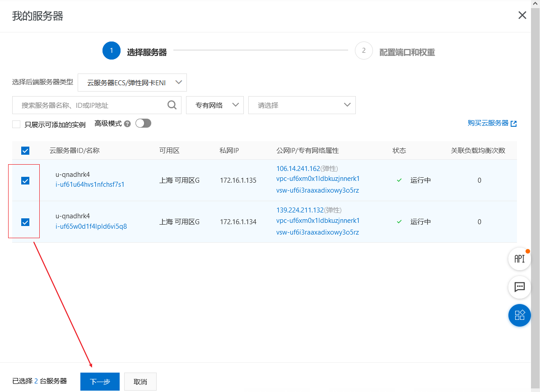Click the 状态 column header

[399, 150]
